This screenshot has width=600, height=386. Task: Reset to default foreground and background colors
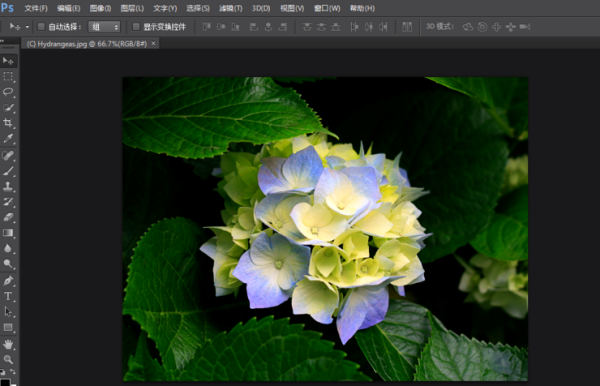tap(3, 371)
